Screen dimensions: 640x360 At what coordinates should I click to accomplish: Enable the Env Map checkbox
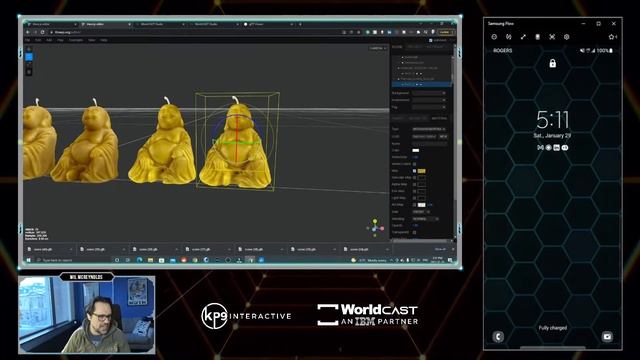click(x=414, y=191)
